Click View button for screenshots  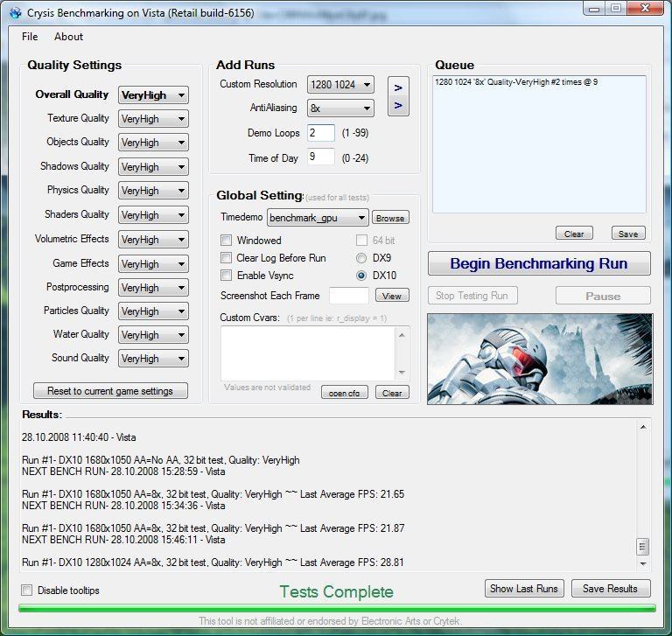(392, 296)
